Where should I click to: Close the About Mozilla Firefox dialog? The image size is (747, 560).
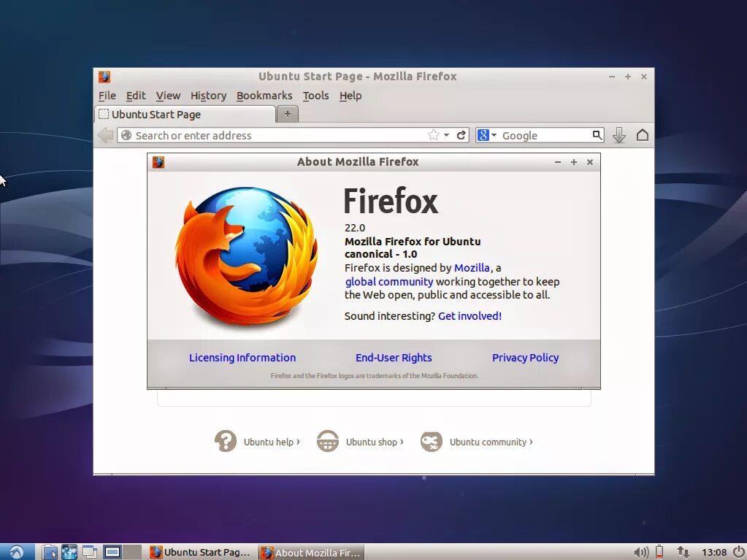click(x=590, y=162)
